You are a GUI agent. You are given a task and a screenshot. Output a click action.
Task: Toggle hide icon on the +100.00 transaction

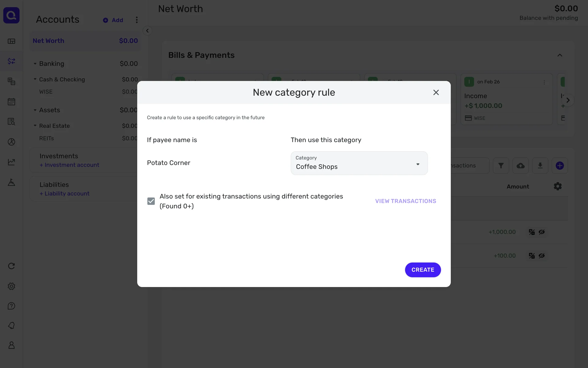pyautogui.click(x=541, y=256)
